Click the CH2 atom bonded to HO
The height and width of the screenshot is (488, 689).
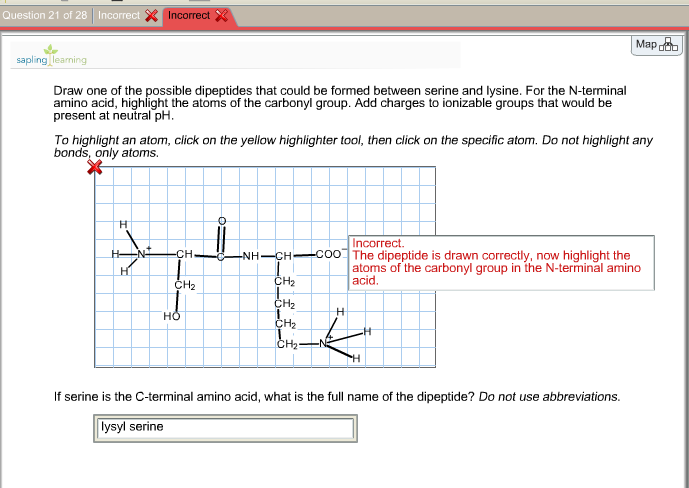click(x=185, y=285)
